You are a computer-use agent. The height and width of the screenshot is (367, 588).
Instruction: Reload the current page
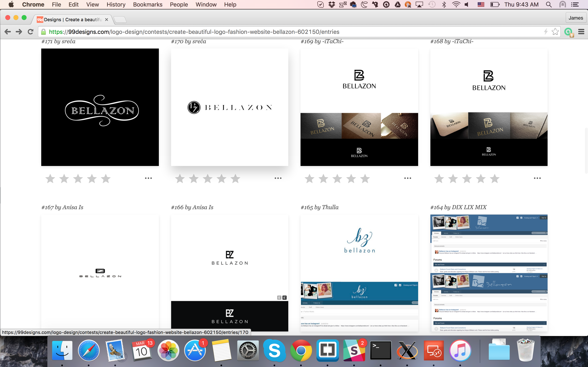coord(31,32)
